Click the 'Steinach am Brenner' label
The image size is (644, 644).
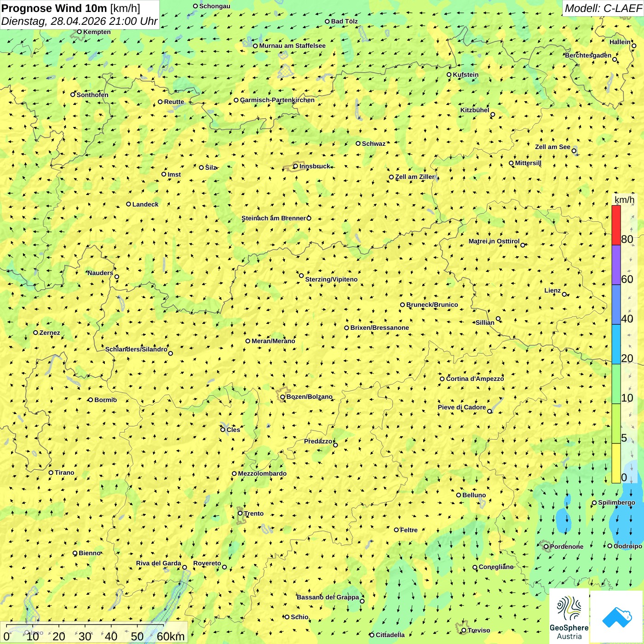click(273, 218)
